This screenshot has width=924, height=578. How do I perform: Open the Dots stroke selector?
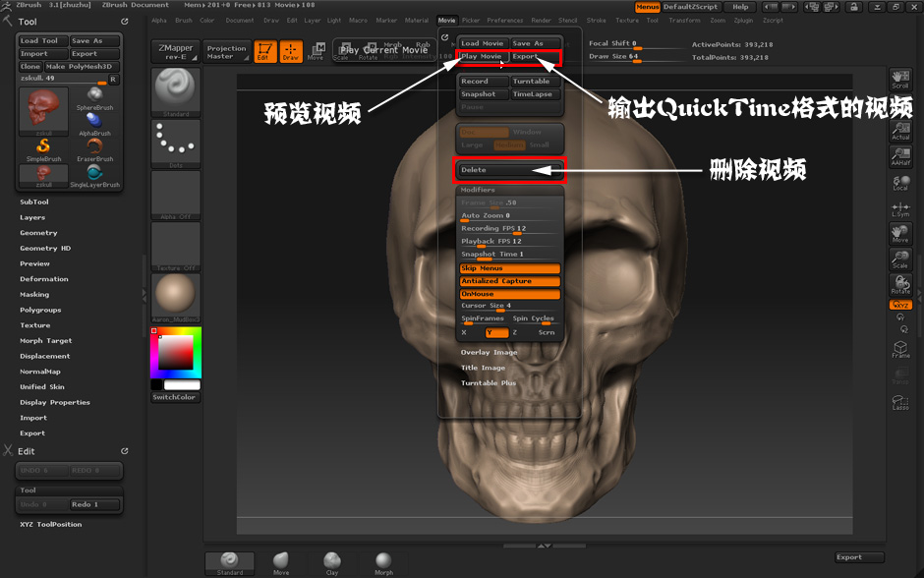176,144
